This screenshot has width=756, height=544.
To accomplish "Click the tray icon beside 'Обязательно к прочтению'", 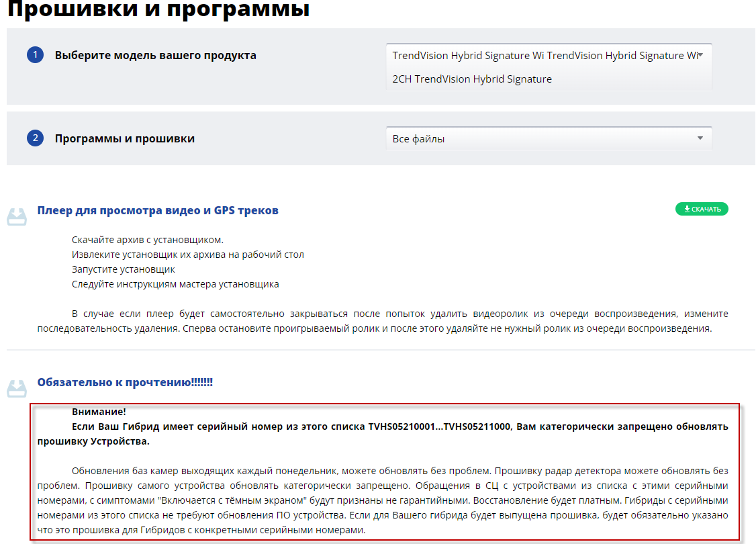I will [17, 388].
